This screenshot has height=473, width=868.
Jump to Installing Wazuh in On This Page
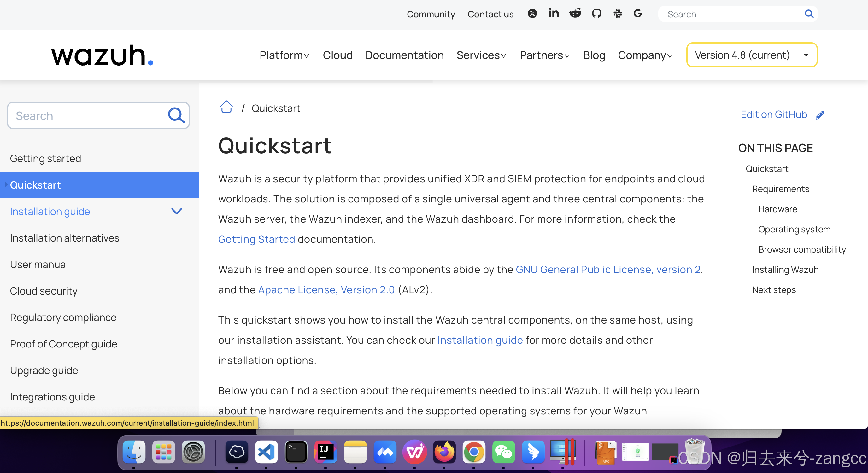tap(785, 270)
